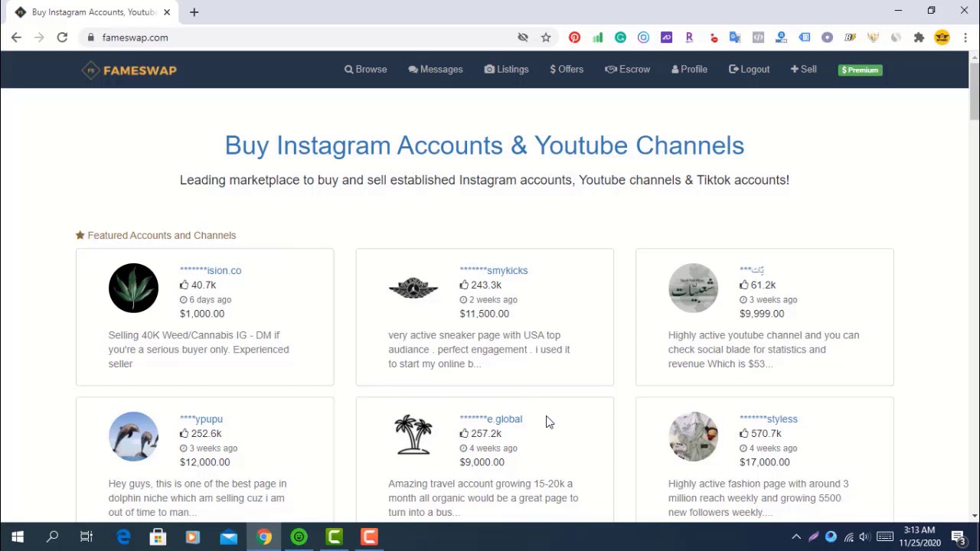This screenshot has width=980, height=551.
Task: Open Task View on taskbar
Action: tap(87, 537)
